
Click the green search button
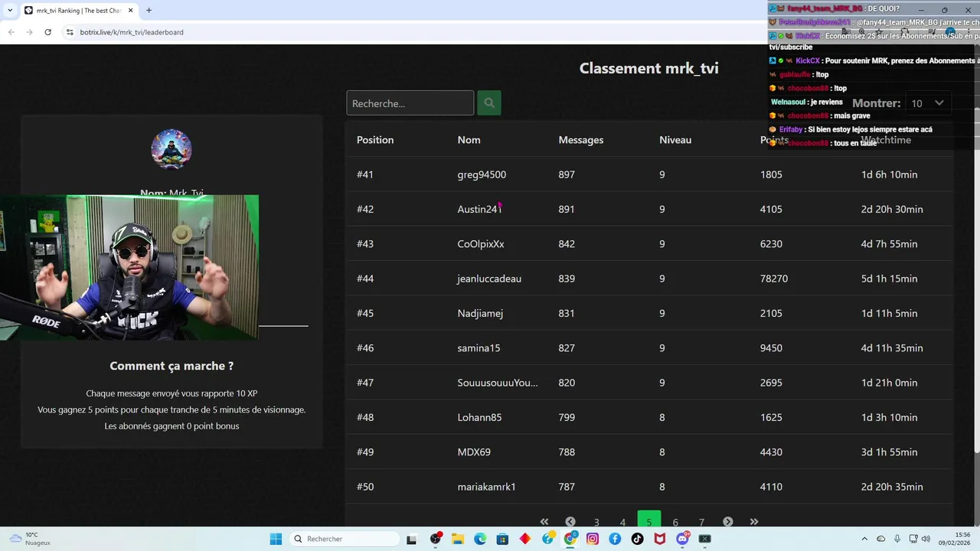(x=489, y=103)
